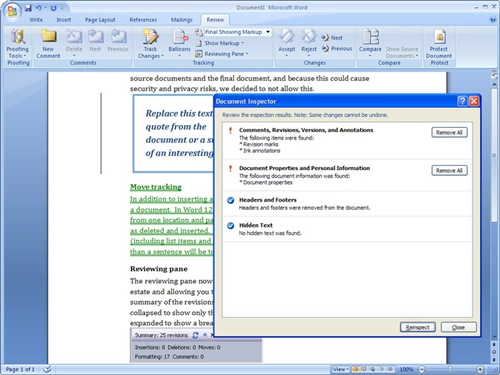The width and height of the screenshot is (500, 375).
Task: Select the Review tab
Action: point(215,20)
